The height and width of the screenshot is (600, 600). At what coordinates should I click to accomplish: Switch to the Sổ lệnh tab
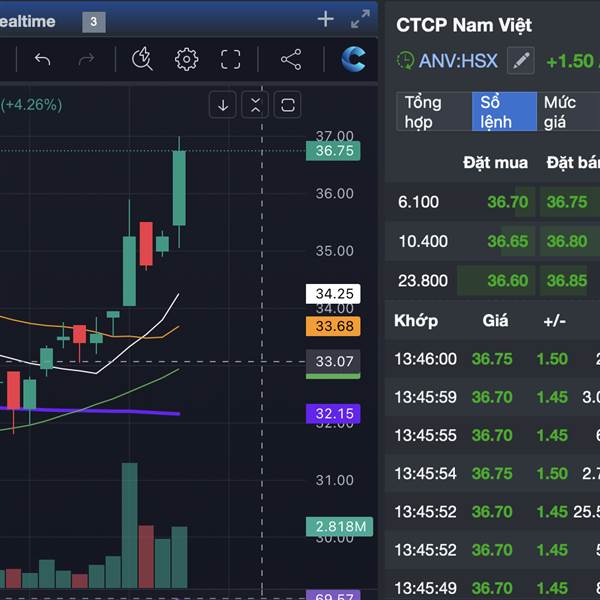[x=504, y=112]
